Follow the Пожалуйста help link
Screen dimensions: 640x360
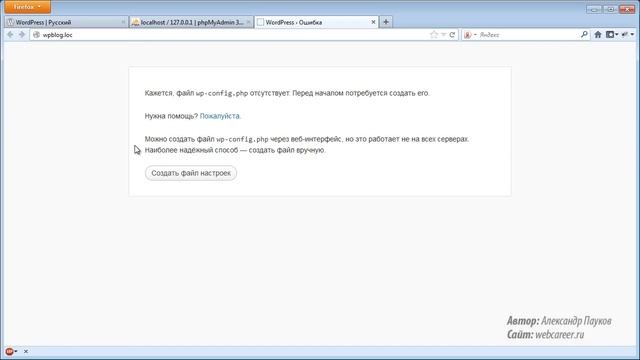click(x=220, y=116)
